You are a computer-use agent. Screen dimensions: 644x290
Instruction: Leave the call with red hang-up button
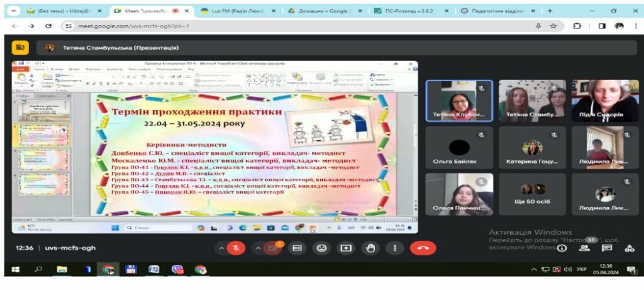(423, 248)
